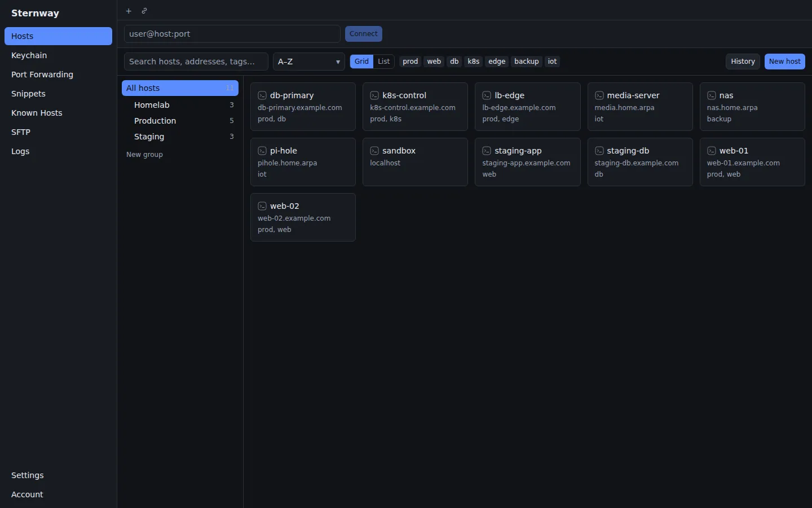The height and width of the screenshot is (508, 812).
Task: Click New group link
Action: [x=144, y=155]
